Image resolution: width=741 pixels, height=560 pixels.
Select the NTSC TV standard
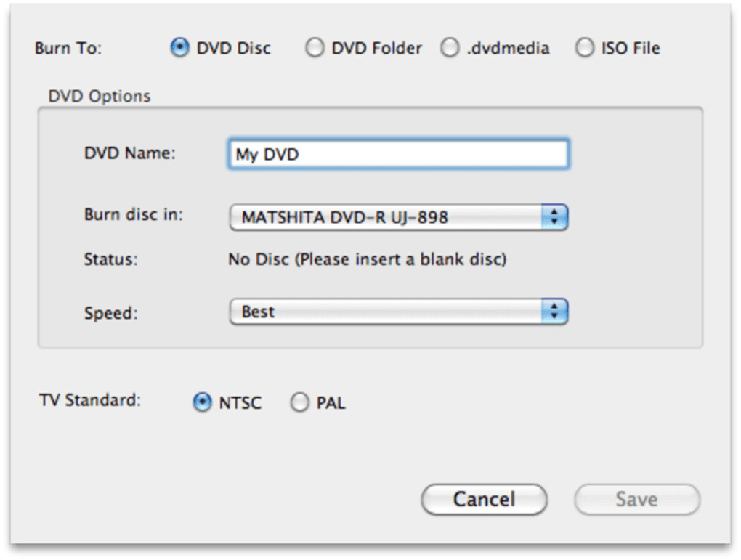(202, 402)
